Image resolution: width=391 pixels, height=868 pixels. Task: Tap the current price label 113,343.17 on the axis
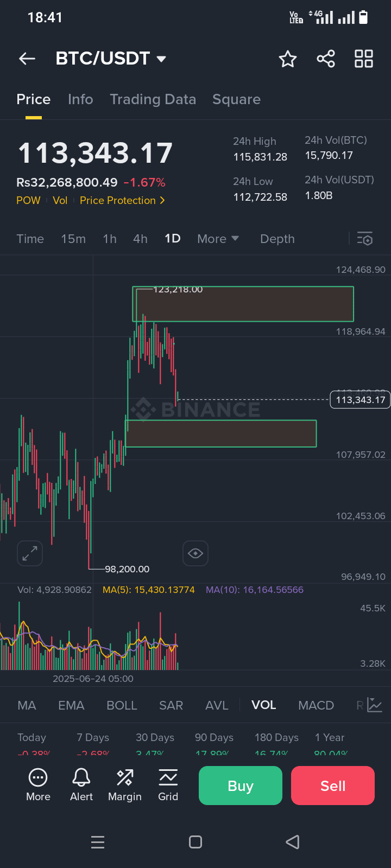(360, 400)
